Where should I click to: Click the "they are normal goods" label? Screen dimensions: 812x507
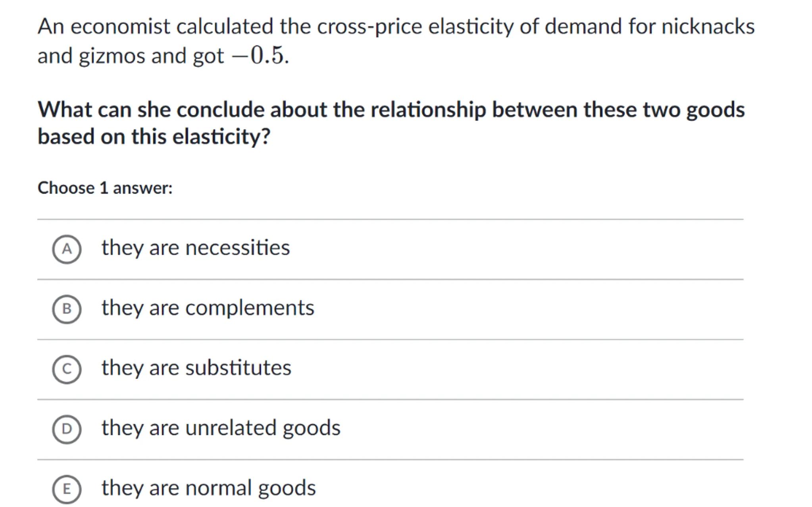[x=209, y=488]
